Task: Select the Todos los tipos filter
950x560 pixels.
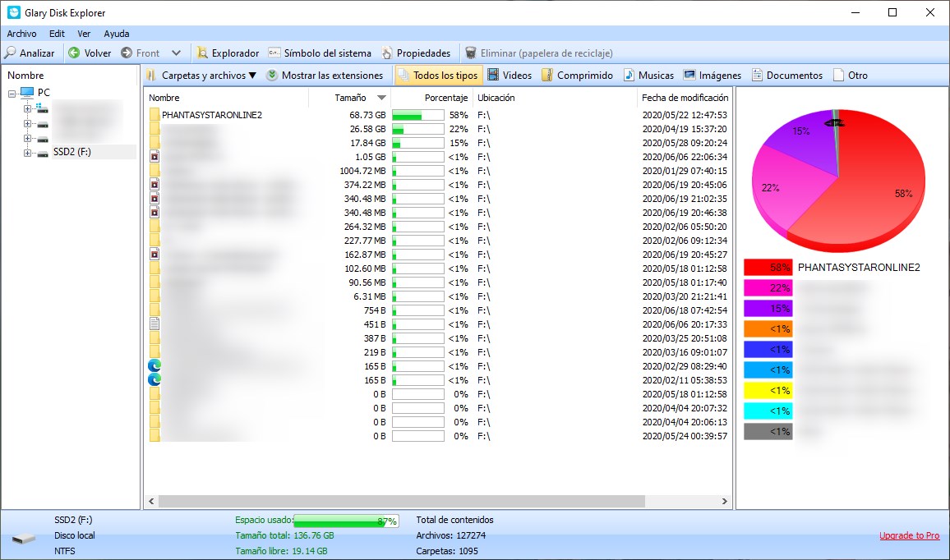Action: [439, 75]
